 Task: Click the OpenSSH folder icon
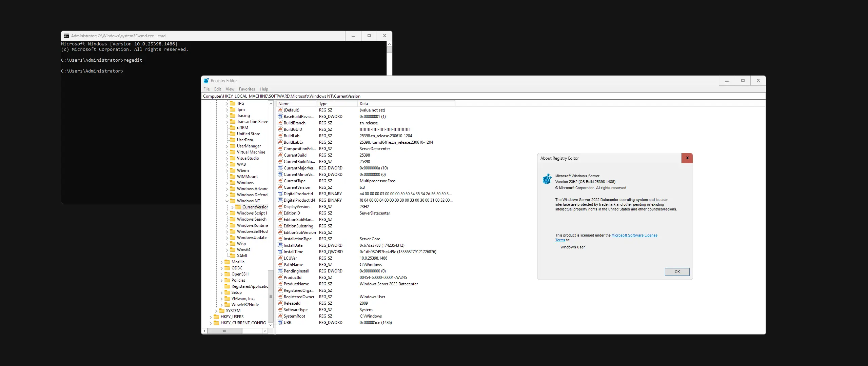(x=227, y=274)
